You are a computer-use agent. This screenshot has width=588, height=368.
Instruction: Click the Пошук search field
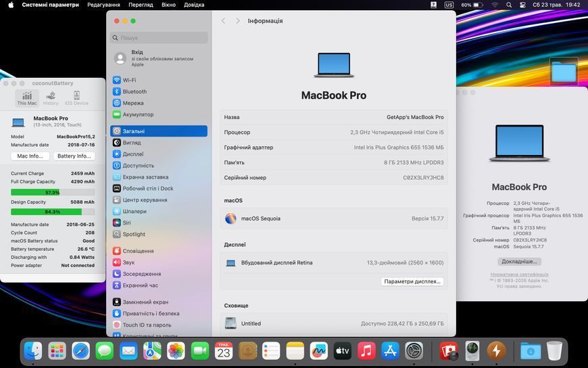[x=159, y=38]
